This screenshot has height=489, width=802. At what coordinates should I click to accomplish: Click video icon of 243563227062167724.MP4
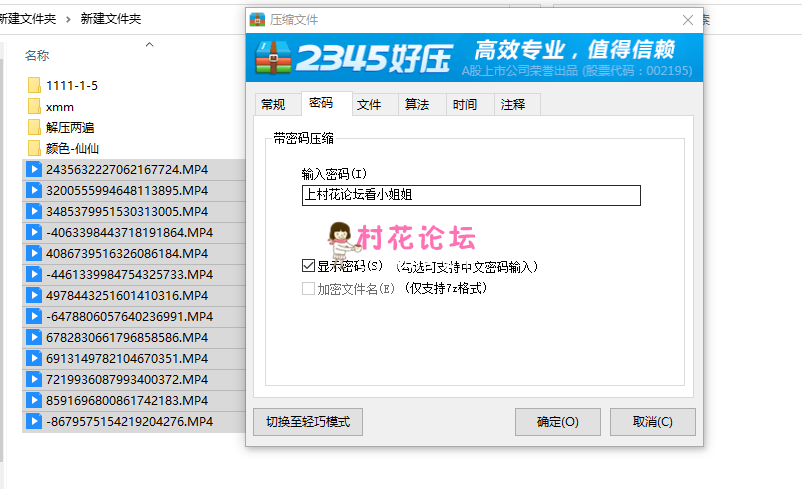34,169
